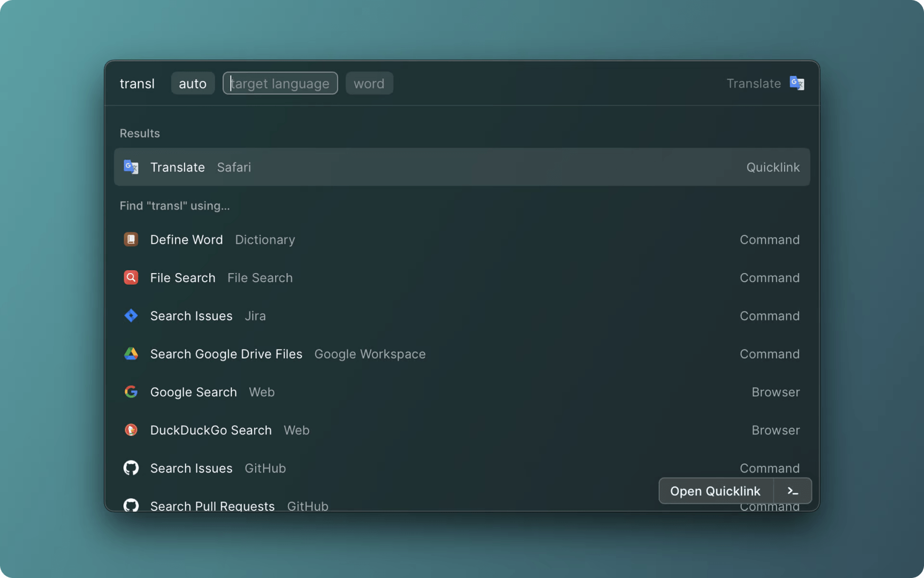Expand the Search Issues GitHub result
924x578 pixels.
click(x=462, y=468)
